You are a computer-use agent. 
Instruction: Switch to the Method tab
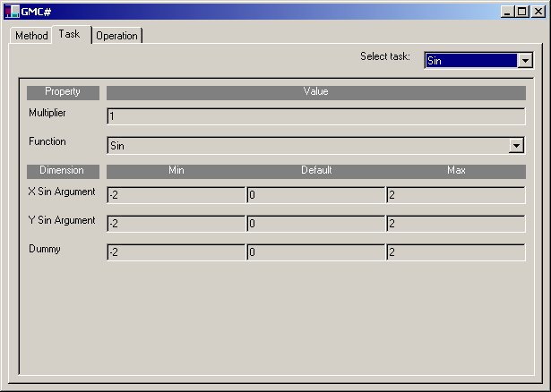pyautogui.click(x=31, y=36)
